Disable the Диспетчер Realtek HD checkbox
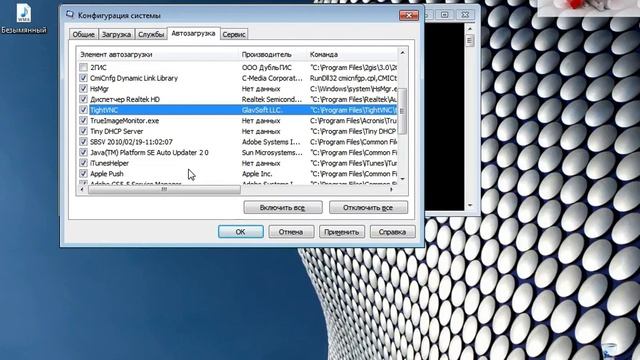Image resolution: width=640 pixels, height=360 pixels. pos(83,99)
